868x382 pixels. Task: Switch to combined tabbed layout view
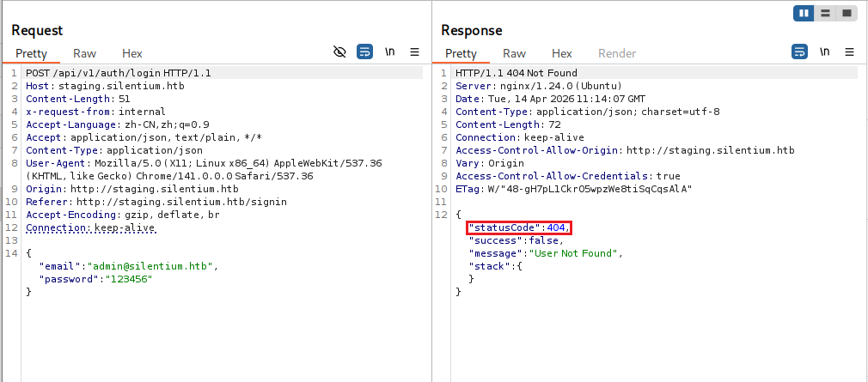coord(847,13)
